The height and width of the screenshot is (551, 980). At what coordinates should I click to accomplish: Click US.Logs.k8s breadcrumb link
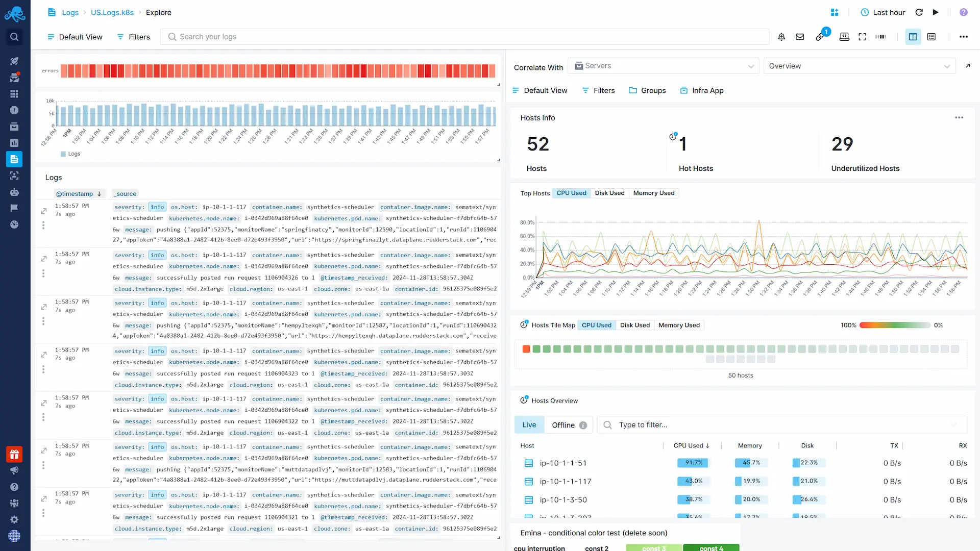point(112,12)
